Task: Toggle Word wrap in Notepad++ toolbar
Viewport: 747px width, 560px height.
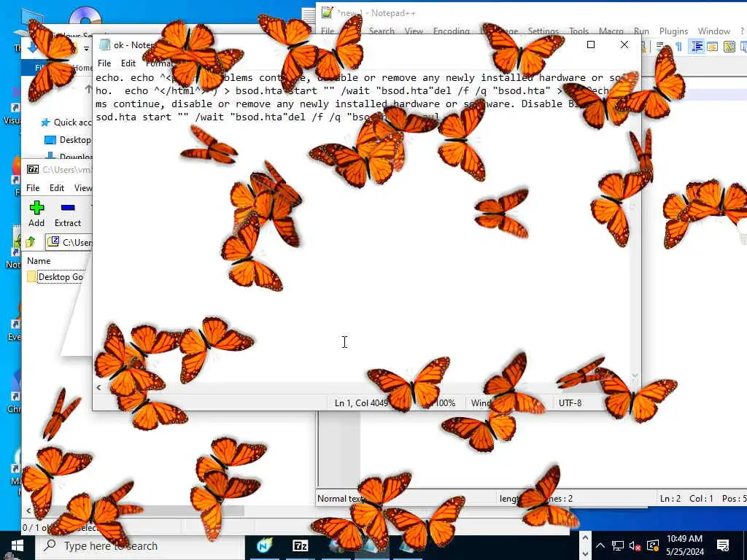Action: 660,46
